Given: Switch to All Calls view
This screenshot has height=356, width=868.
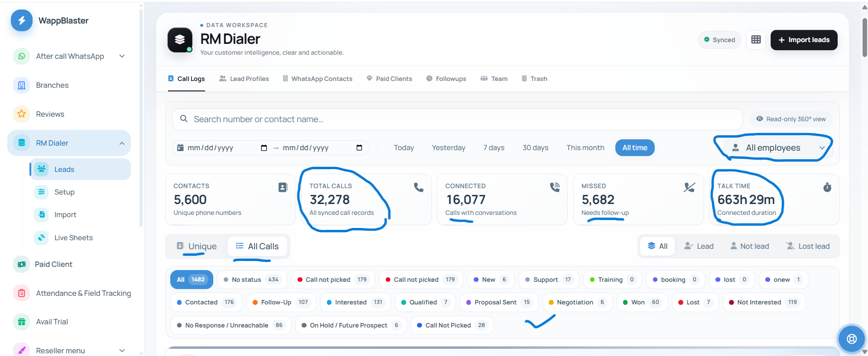Looking at the screenshot, I should coord(257,246).
